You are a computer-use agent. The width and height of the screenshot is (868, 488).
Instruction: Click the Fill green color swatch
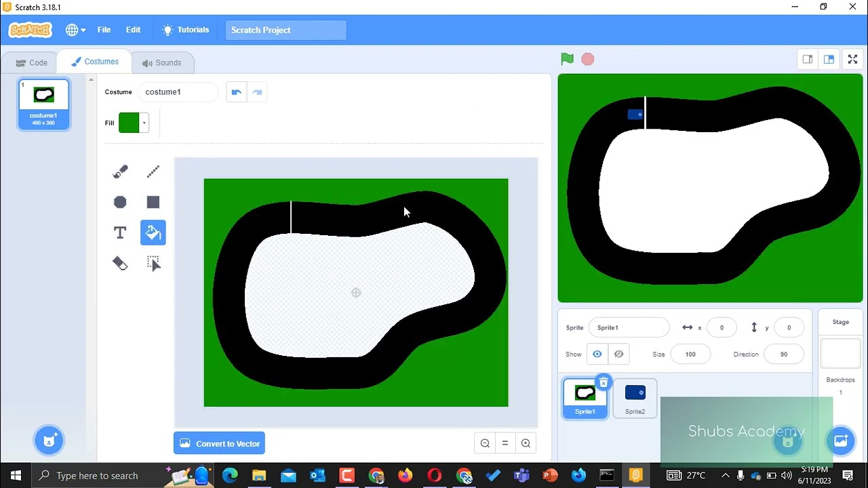tap(129, 123)
